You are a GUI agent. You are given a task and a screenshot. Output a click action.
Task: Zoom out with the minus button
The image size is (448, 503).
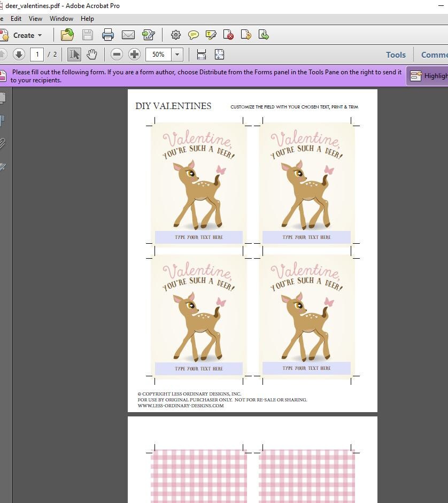pyautogui.click(x=117, y=55)
